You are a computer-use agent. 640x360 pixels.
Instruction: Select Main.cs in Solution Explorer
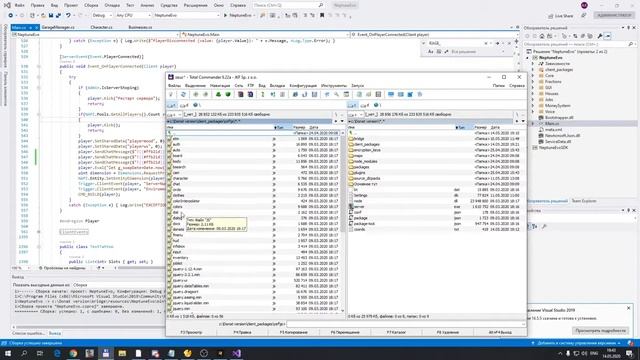[x=552, y=123]
